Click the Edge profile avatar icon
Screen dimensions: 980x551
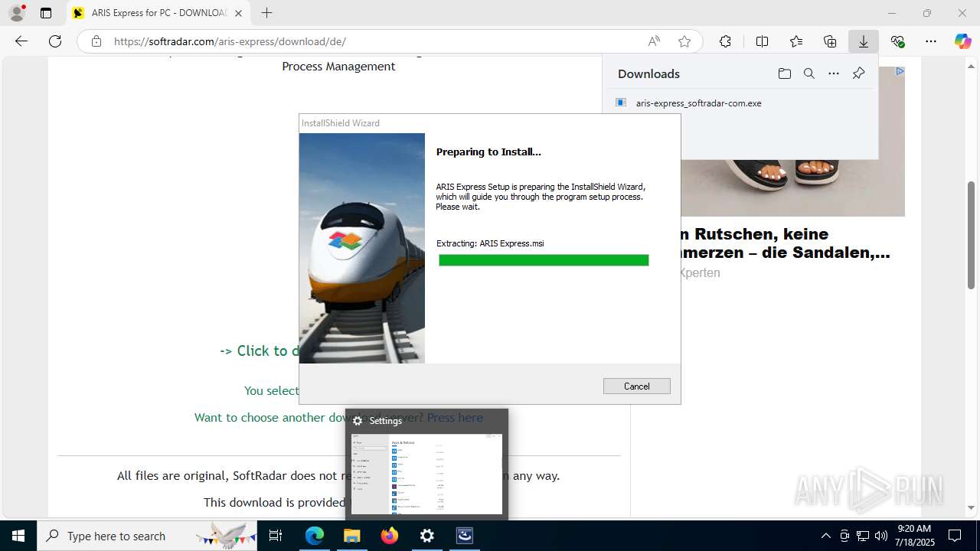click(x=16, y=13)
